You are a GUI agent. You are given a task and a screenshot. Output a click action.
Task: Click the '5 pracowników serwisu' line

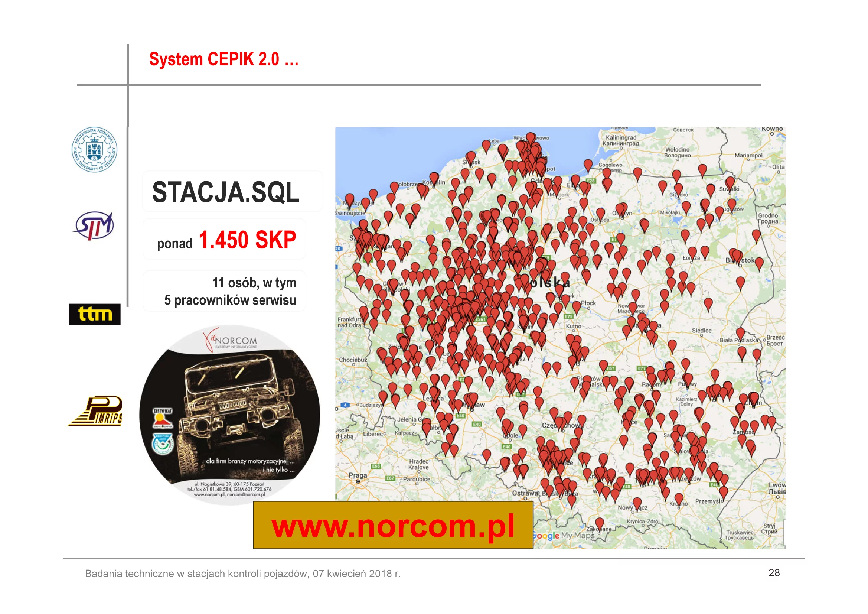point(230,300)
